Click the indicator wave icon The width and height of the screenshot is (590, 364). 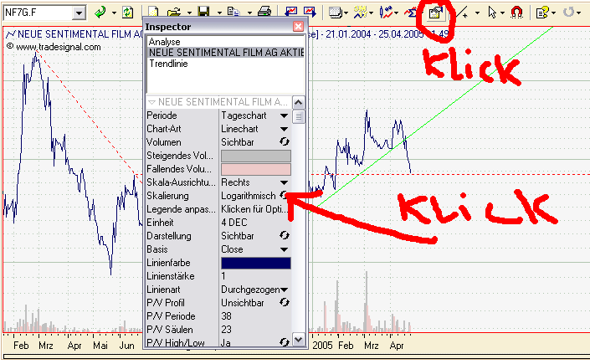(x=360, y=13)
